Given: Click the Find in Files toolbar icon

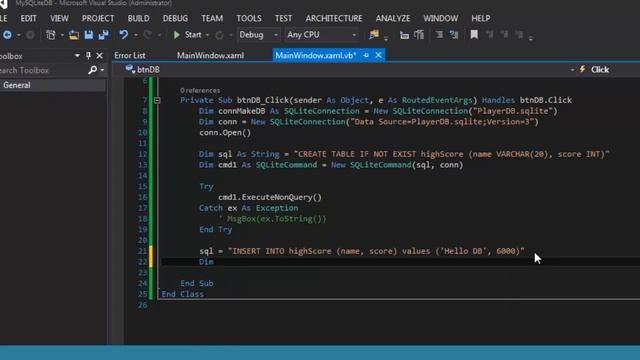Looking at the screenshot, I should click(374, 35).
